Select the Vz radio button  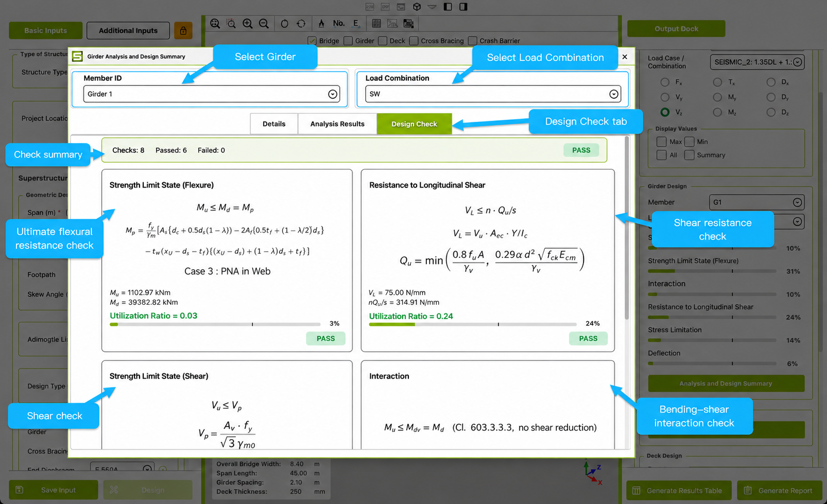(665, 112)
